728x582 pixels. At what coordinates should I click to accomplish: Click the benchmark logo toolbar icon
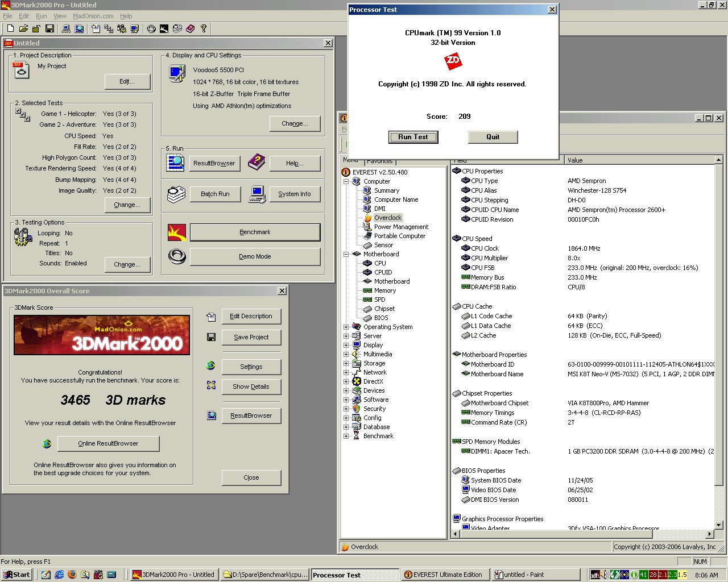point(164,28)
